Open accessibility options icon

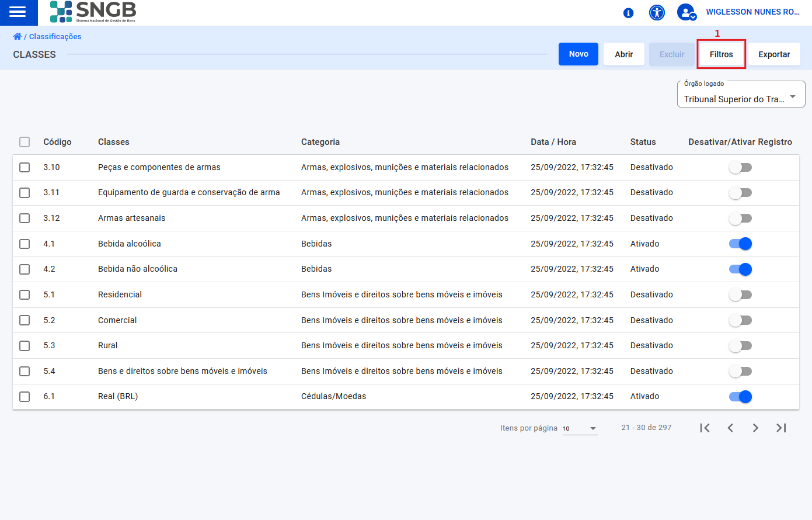tap(657, 12)
